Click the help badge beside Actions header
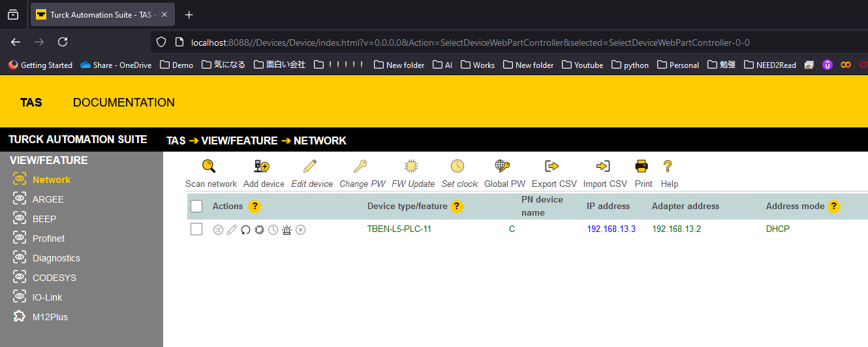 [255, 207]
